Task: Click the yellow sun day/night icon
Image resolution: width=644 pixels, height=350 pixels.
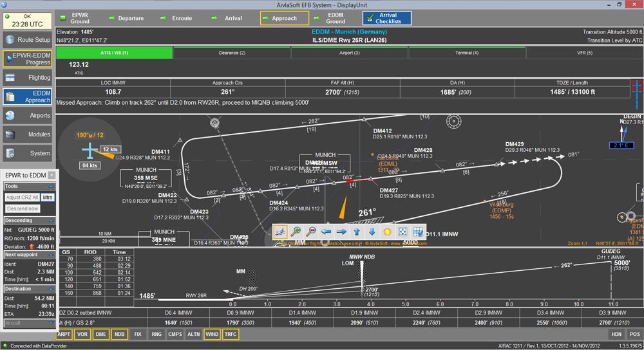Action: tap(388, 232)
